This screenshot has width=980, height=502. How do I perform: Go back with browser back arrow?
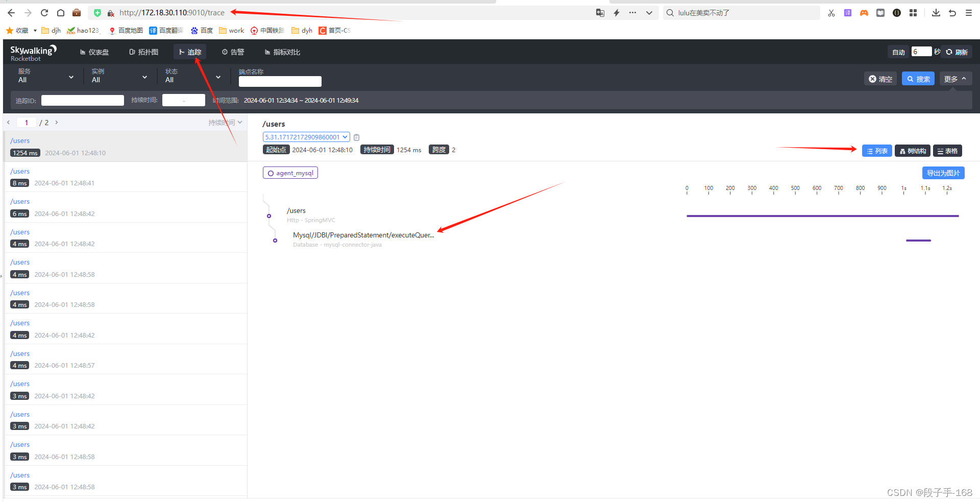coord(11,13)
